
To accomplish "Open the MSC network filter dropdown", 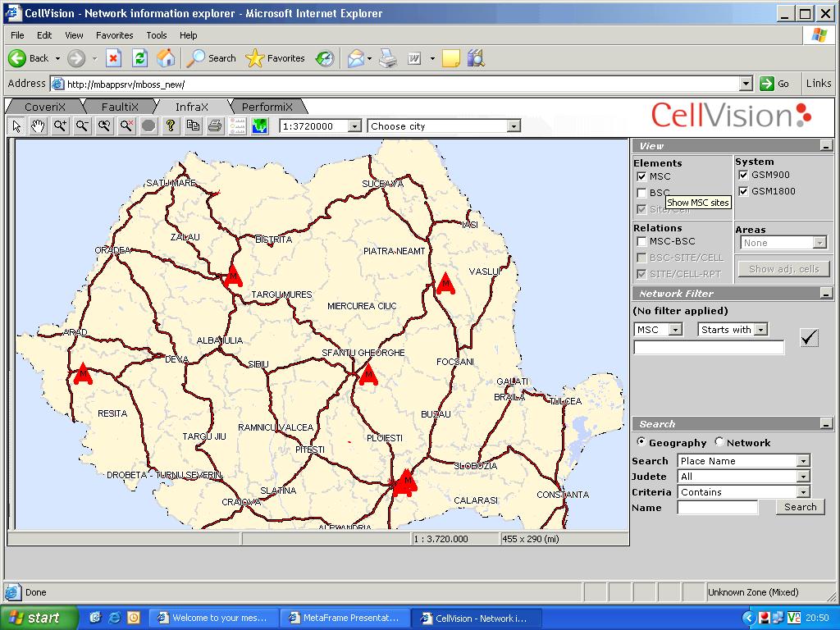I will point(676,330).
